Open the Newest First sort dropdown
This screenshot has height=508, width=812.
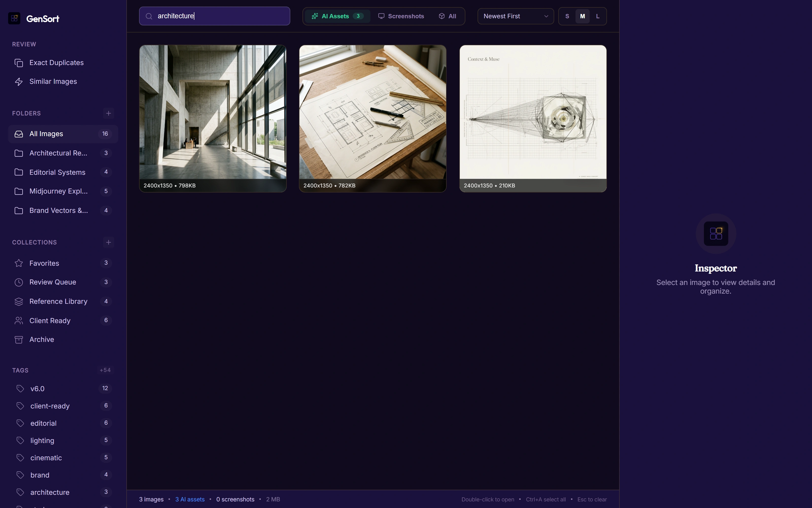pyautogui.click(x=515, y=16)
